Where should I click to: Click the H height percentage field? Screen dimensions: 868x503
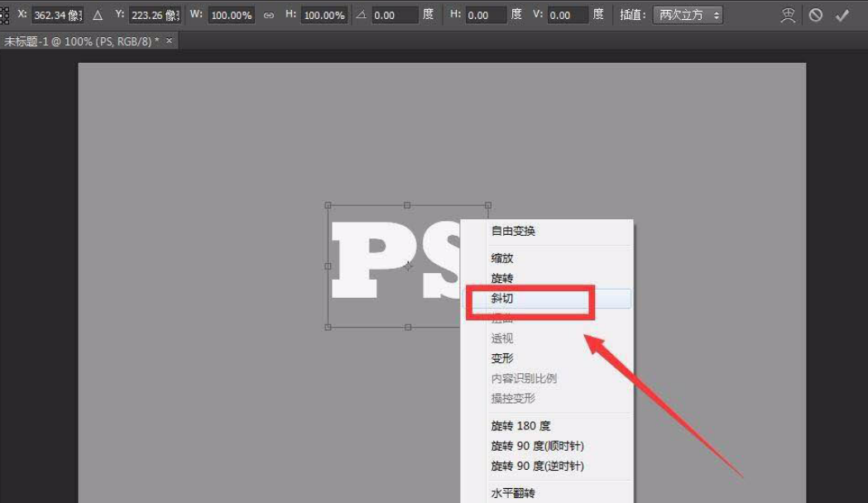[324, 15]
